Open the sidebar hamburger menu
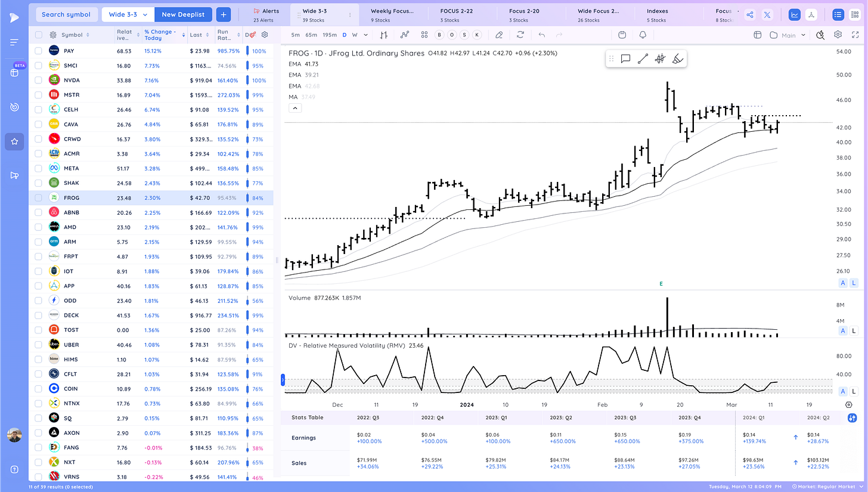 click(14, 42)
